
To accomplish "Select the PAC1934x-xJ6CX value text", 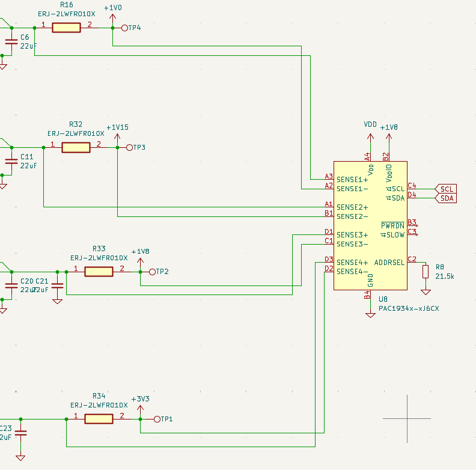I will tap(409, 308).
